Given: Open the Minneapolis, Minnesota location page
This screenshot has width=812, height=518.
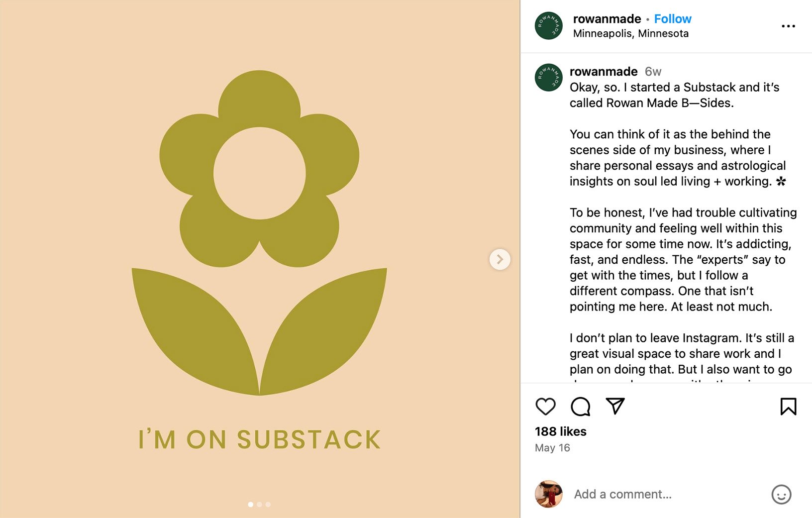Looking at the screenshot, I should click(631, 33).
